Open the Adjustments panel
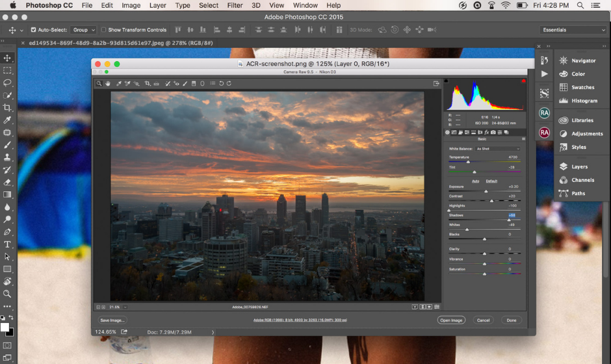Image resolution: width=611 pixels, height=364 pixels. coord(581,134)
